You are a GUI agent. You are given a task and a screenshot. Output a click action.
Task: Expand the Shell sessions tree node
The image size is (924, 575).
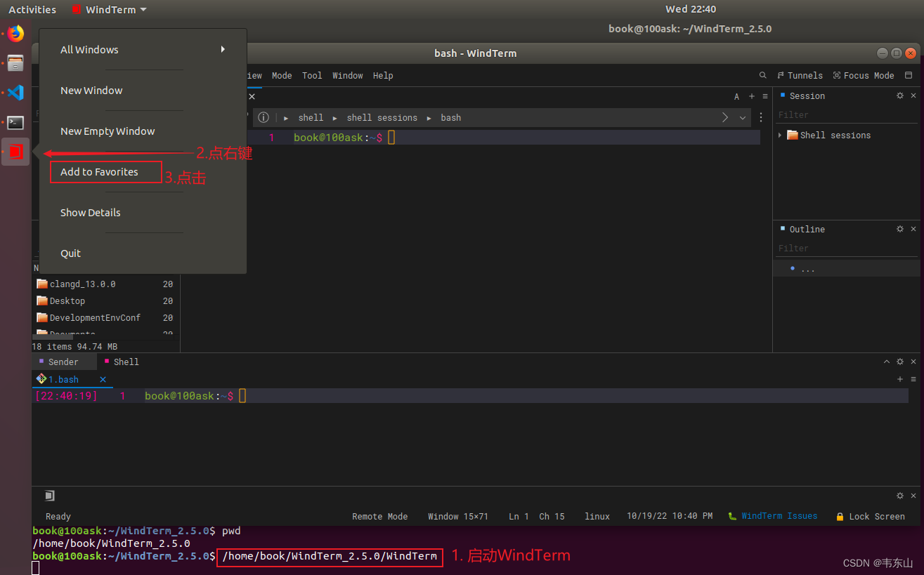click(x=780, y=135)
